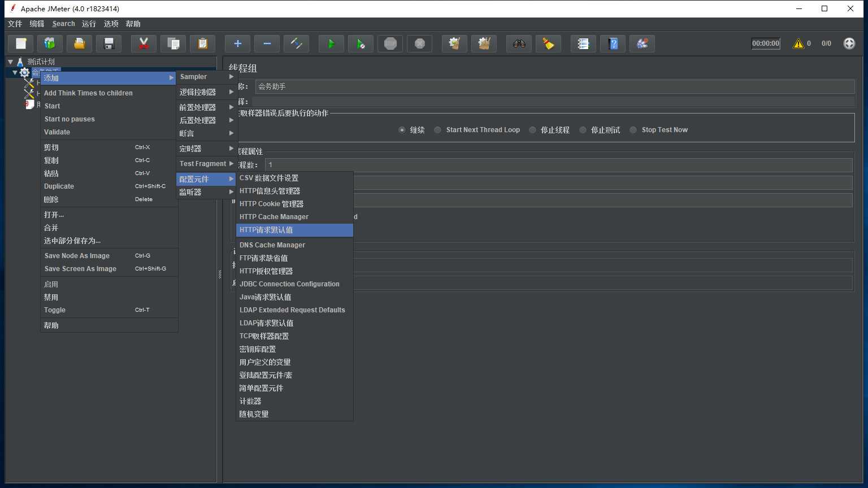The image size is (868, 488).
Task: Start the test with green play icon
Action: click(332, 43)
